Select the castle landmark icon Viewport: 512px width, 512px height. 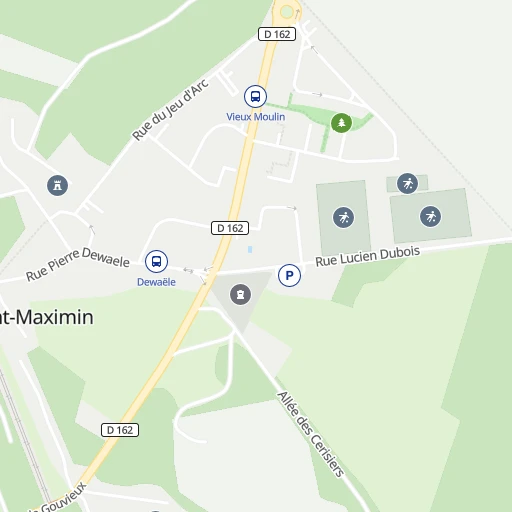point(57,185)
